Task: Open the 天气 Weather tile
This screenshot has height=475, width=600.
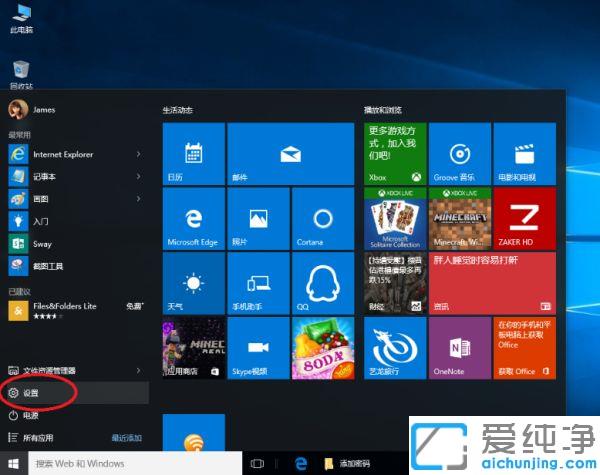Action: point(194,283)
